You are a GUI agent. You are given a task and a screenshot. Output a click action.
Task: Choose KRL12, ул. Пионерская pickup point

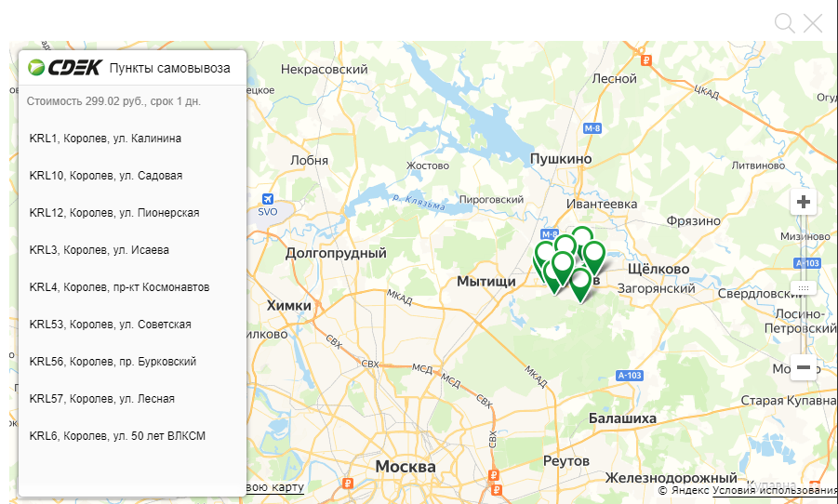pos(133,213)
